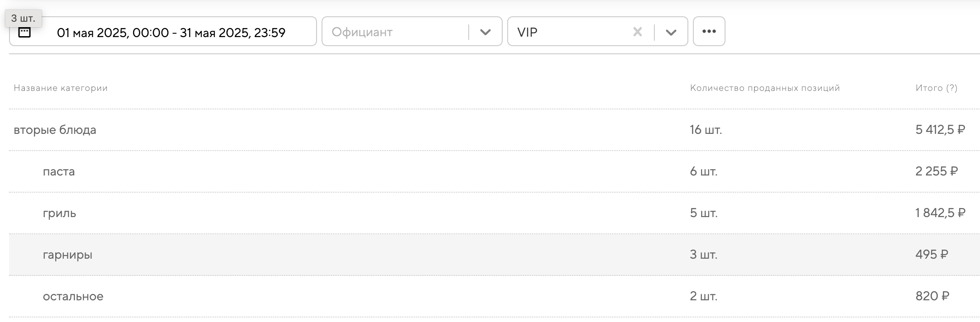Click the 495 ₽ гарниры total
Viewport: 980px width, 322px height.
tap(931, 255)
